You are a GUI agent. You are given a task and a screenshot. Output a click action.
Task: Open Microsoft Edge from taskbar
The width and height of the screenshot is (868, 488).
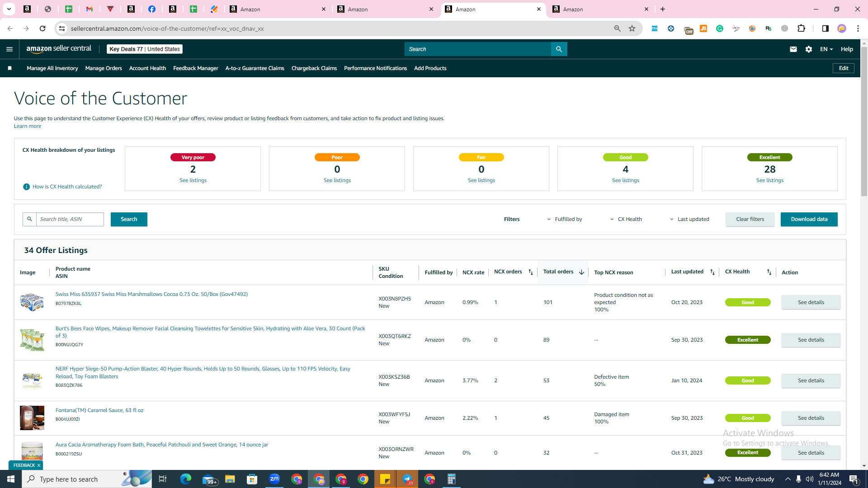click(186, 479)
